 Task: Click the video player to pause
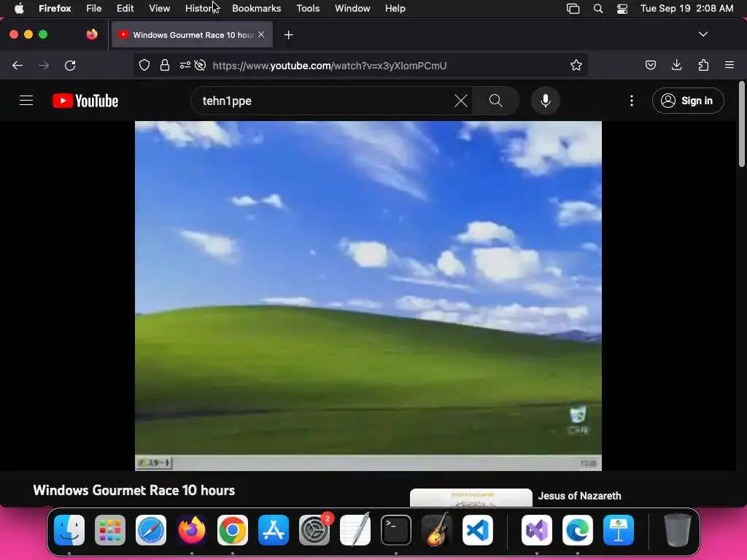pyautogui.click(x=368, y=296)
